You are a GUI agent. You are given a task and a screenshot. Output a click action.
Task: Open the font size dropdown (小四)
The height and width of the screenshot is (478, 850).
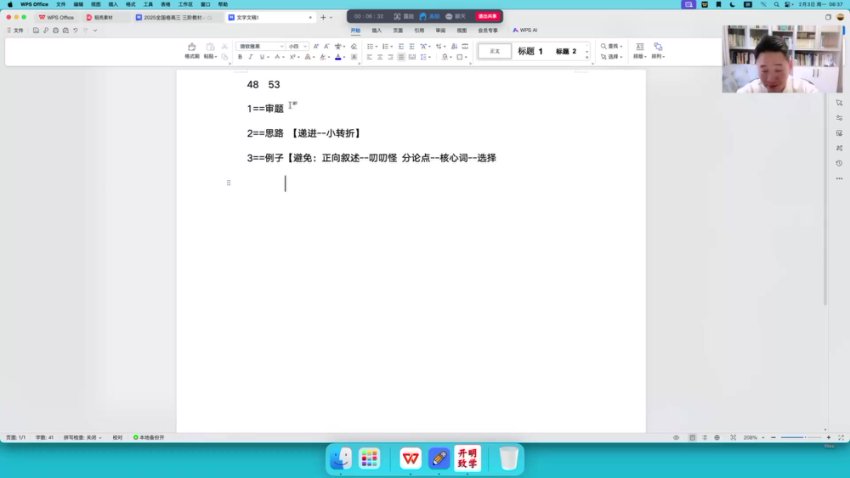tap(297, 46)
